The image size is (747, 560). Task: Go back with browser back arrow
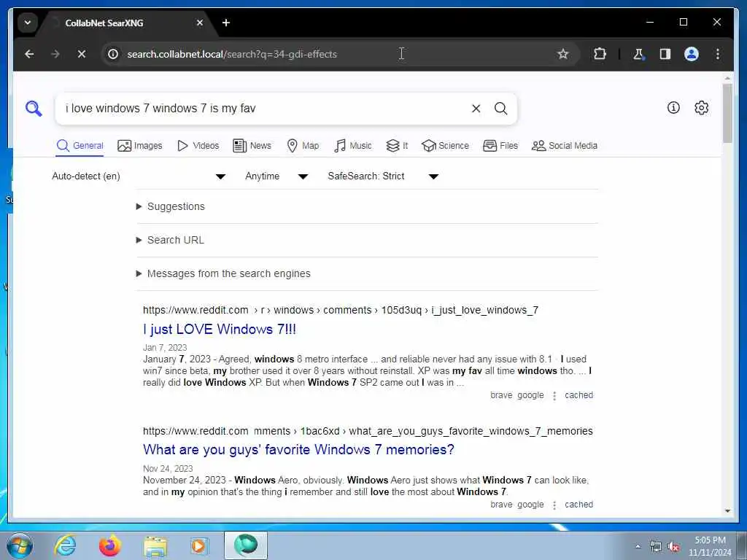click(29, 54)
